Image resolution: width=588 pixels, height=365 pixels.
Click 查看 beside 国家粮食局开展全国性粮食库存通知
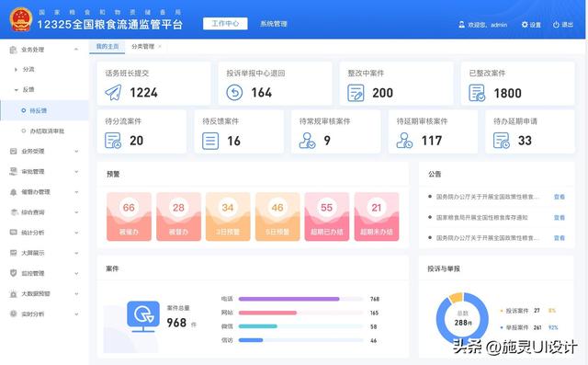560,218
